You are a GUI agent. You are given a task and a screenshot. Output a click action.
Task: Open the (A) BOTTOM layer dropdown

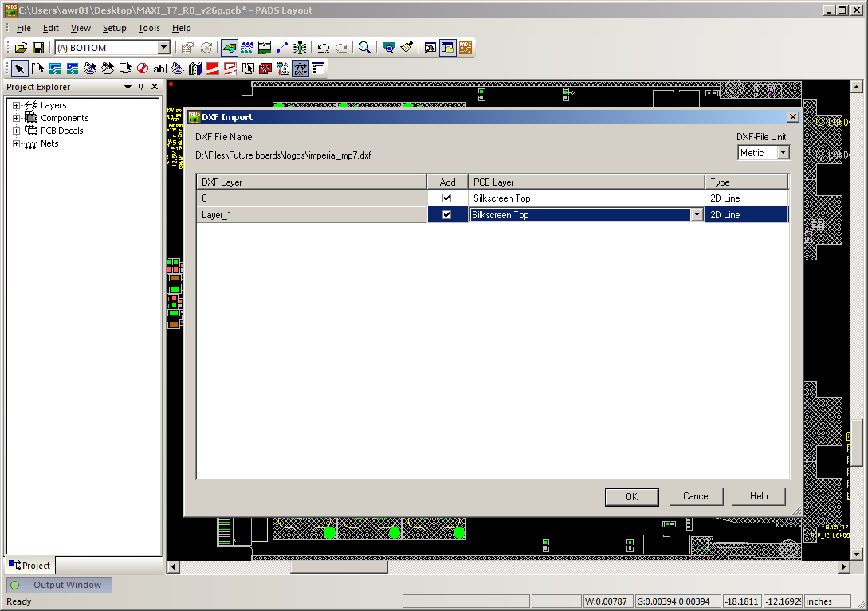click(x=163, y=48)
